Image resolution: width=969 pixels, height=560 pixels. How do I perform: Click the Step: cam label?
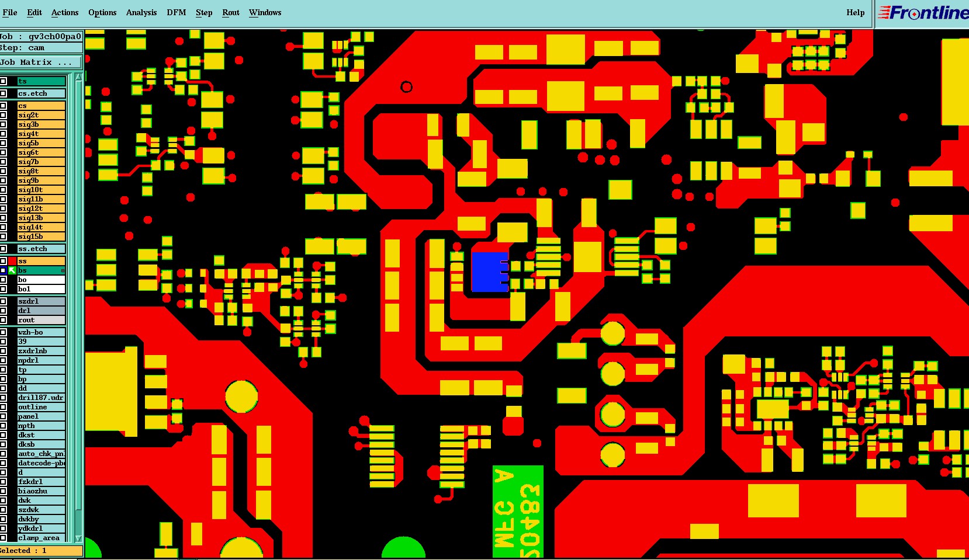coord(41,48)
